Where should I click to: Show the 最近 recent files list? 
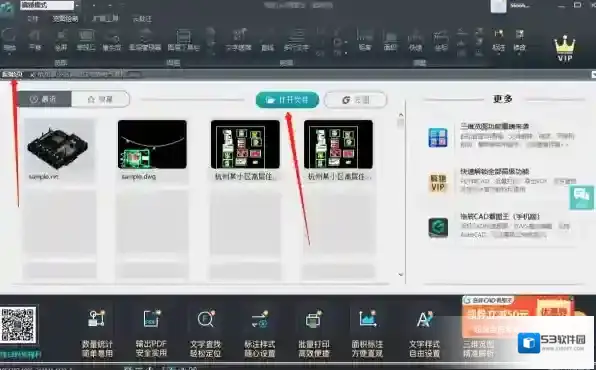click(x=44, y=99)
